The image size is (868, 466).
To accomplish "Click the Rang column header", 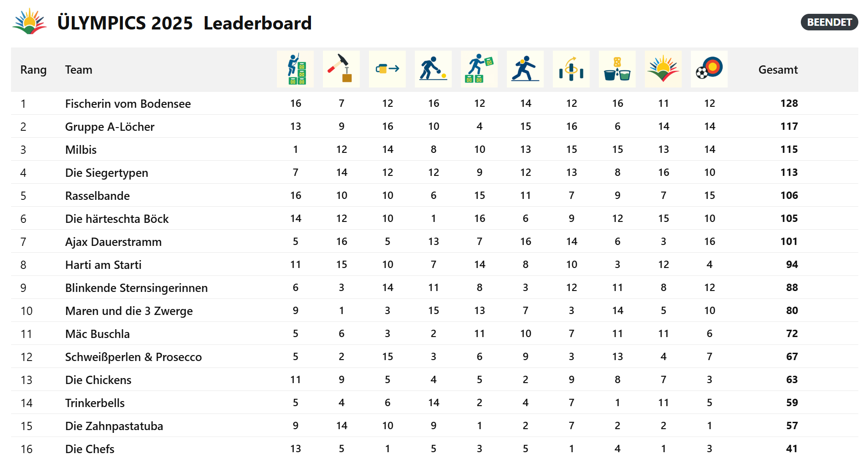I will click(34, 70).
